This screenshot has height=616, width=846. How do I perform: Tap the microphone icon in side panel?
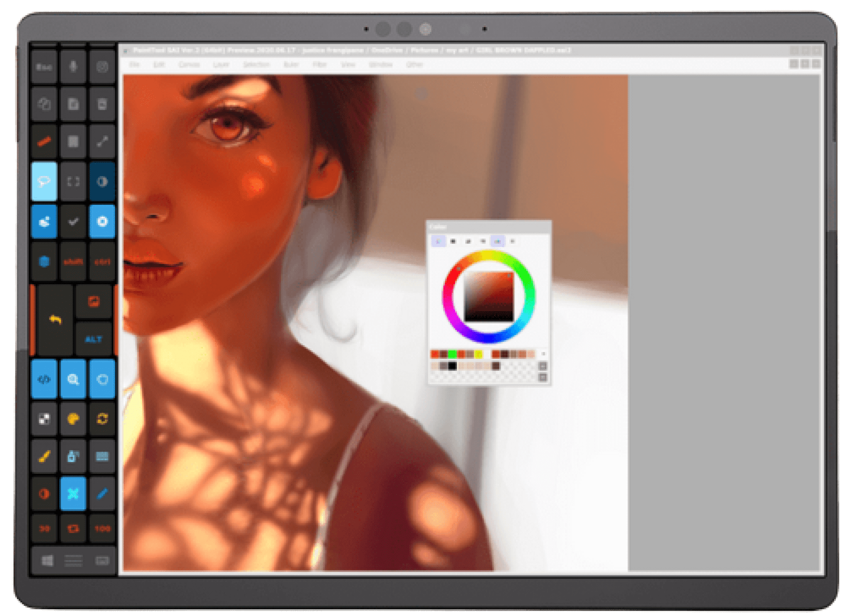(73, 66)
